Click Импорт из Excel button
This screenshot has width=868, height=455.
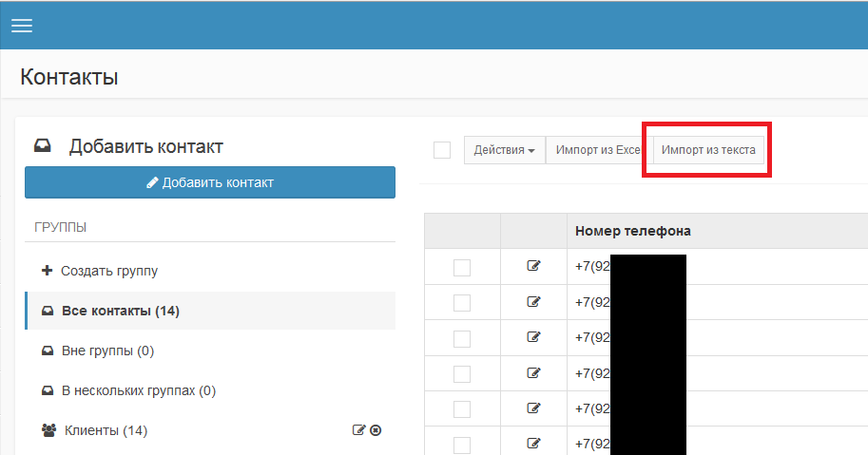point(597,150)
